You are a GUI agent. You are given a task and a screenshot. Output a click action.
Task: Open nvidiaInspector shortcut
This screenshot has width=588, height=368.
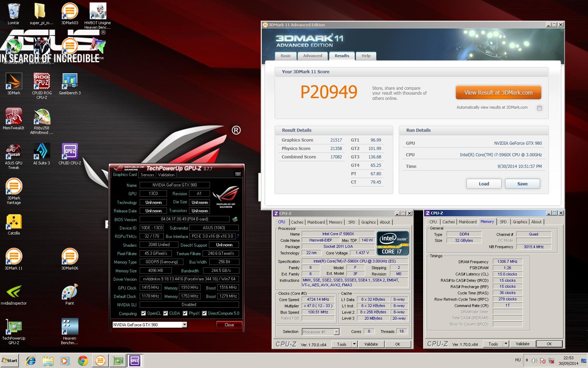tap(14, 294)
